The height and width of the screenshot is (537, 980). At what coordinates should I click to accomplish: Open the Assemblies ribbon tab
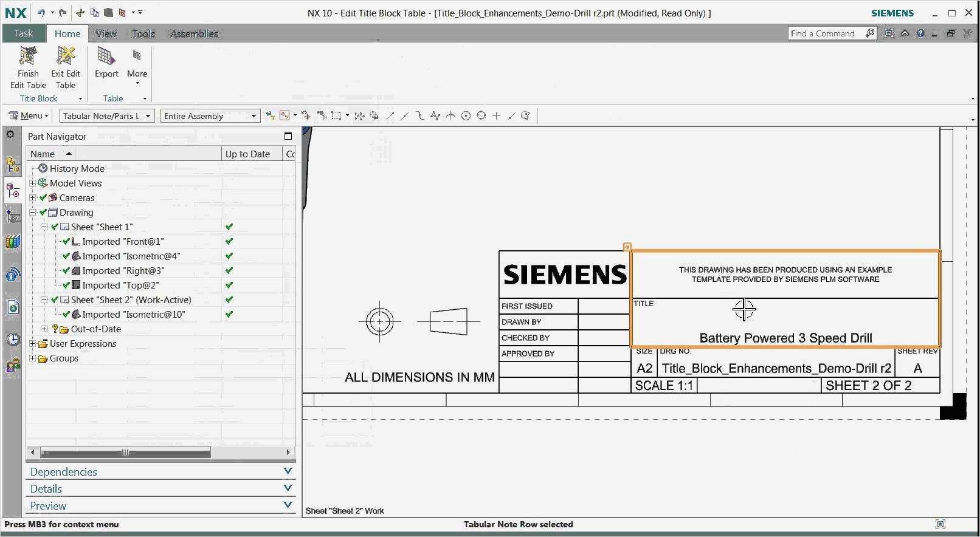point(194,34)
